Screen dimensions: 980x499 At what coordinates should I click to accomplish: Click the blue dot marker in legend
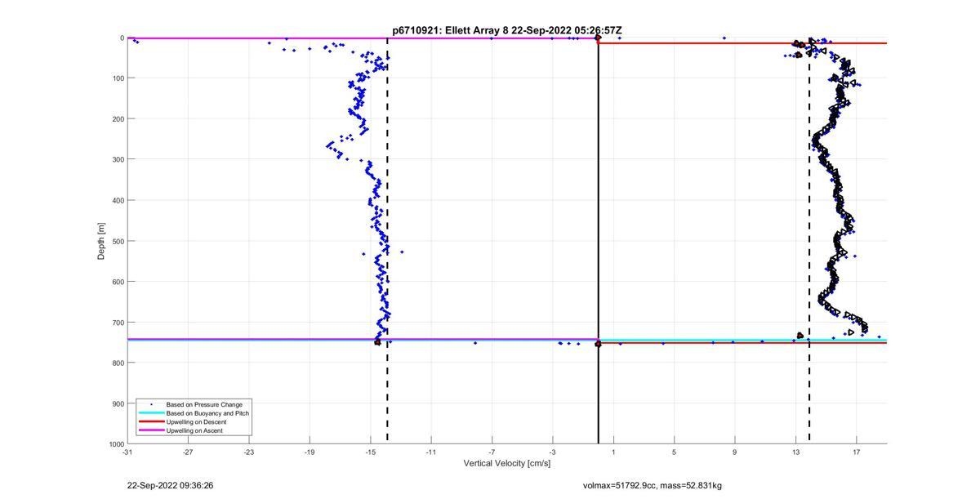pos(150,404)
